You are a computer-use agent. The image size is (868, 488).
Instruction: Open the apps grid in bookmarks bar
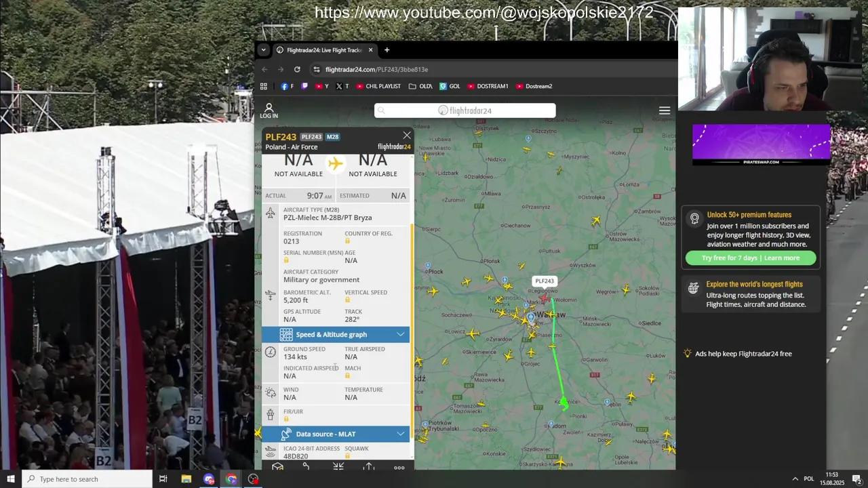264,86
